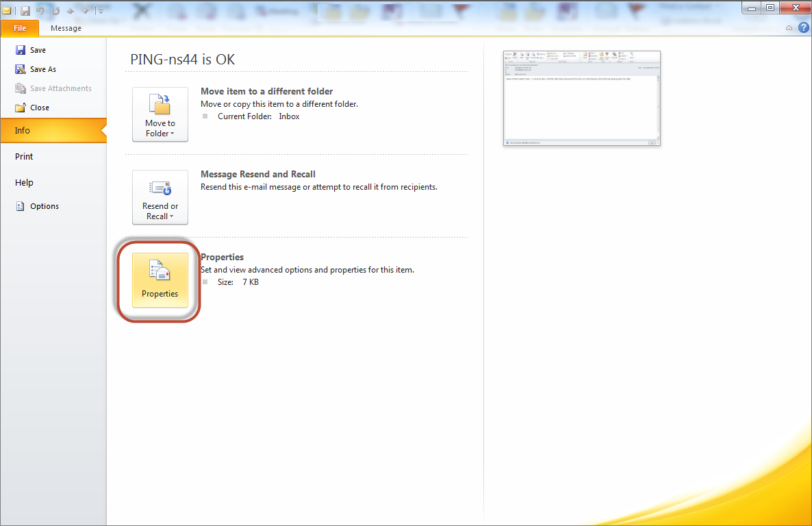812x526 pixels.
Task: Go to the previous item with the up arrow
Action: click(x=71, y=10)
